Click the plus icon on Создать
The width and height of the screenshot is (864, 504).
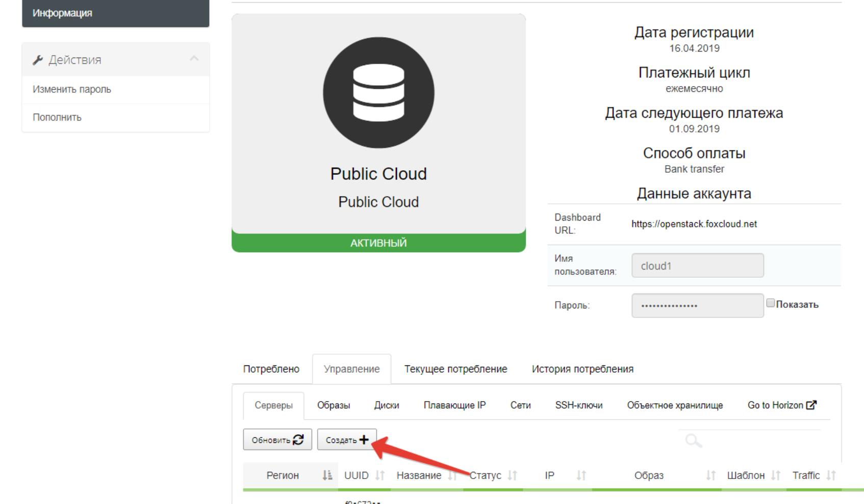pos(364,439)
